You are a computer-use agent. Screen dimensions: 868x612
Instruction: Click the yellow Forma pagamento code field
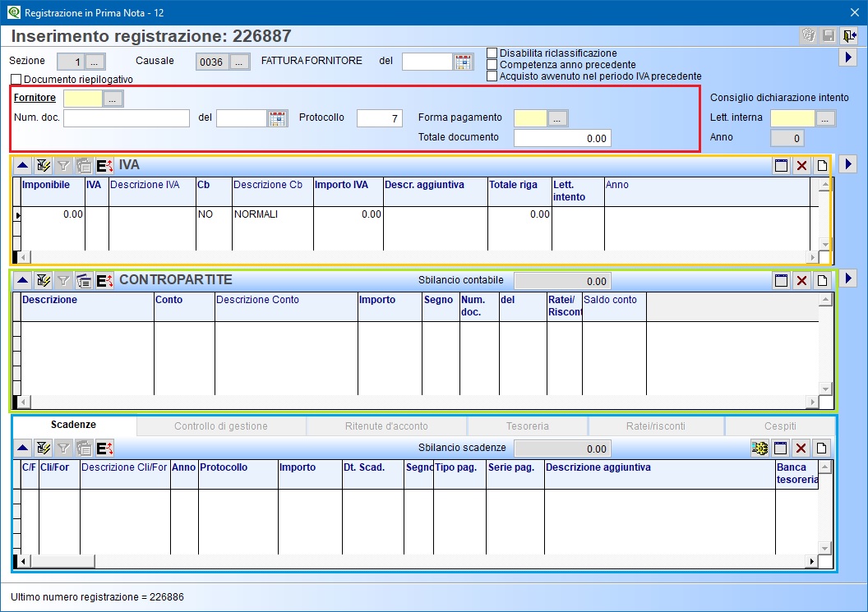pyautogui.click(x=530, y=117)
